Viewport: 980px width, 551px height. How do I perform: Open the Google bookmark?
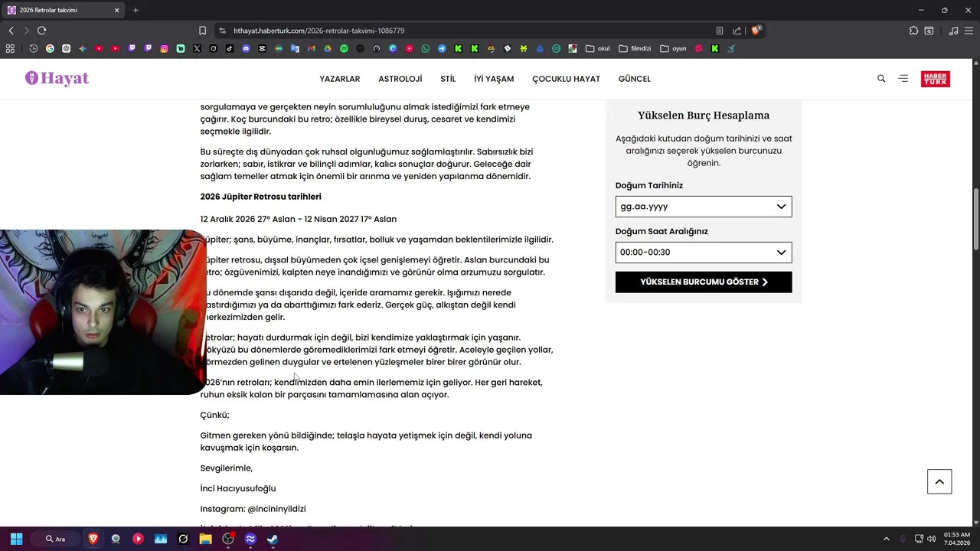point(50,48)
